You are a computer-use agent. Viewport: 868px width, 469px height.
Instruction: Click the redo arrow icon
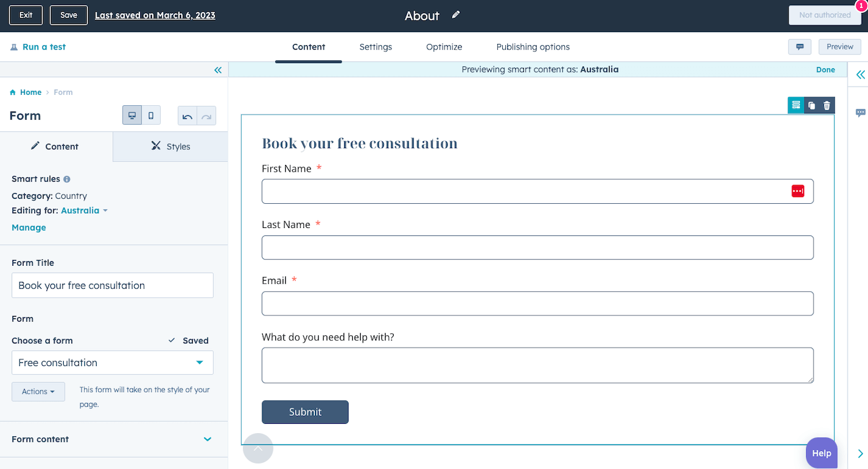[206, 116]
